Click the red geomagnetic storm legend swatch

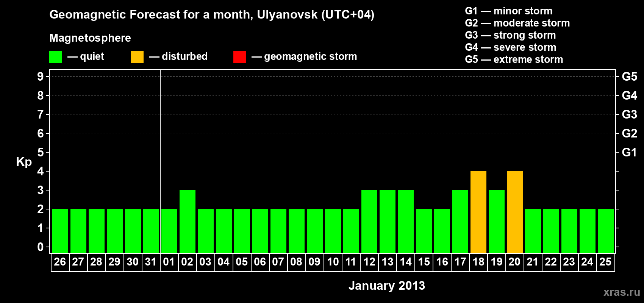(x=239, y=57)
